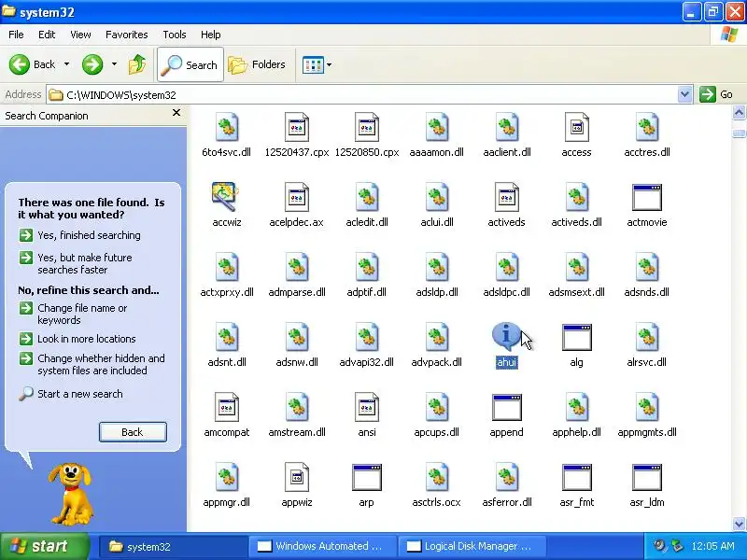Select the adsldpc.dll file icon

click(x=507, y=267)
